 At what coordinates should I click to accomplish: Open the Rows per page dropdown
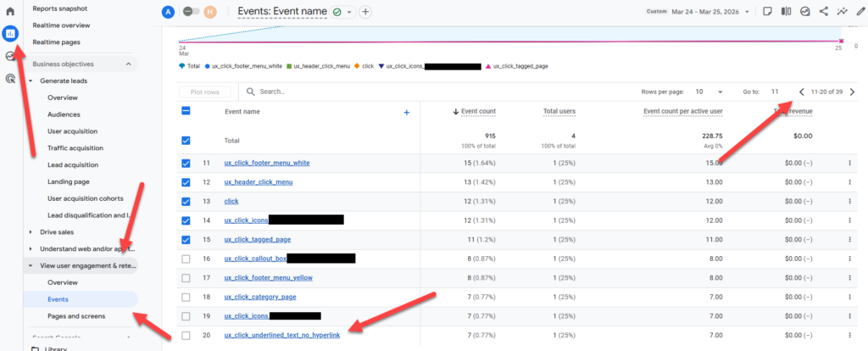(x=708, y=92)
